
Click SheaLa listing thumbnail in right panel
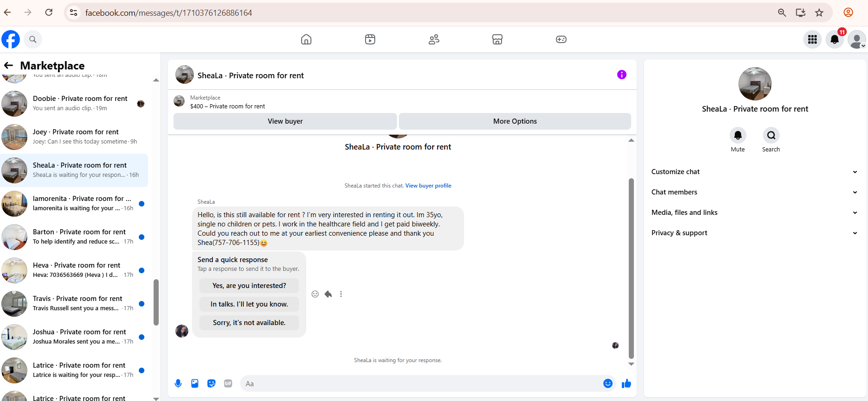coord(755,84)
